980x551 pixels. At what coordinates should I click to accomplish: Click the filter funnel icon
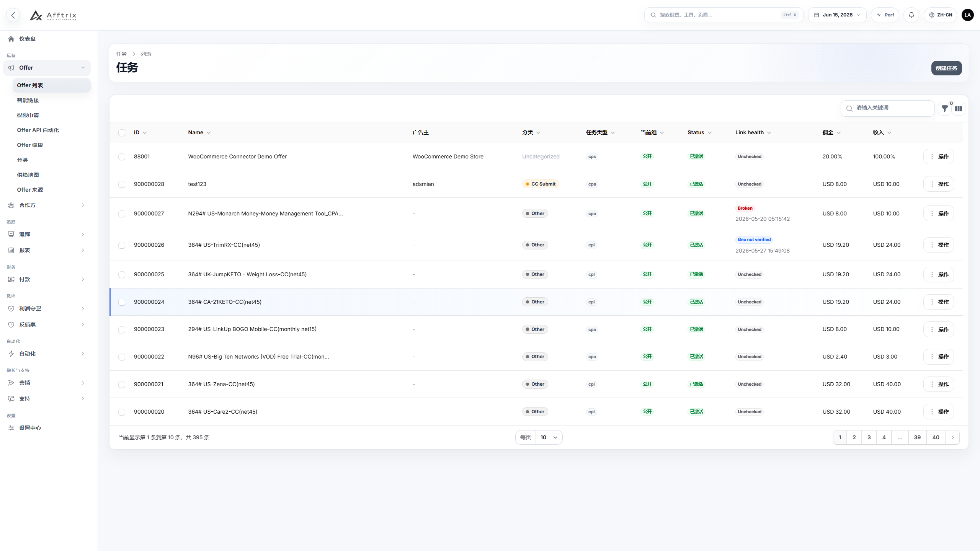click(944, 109)
